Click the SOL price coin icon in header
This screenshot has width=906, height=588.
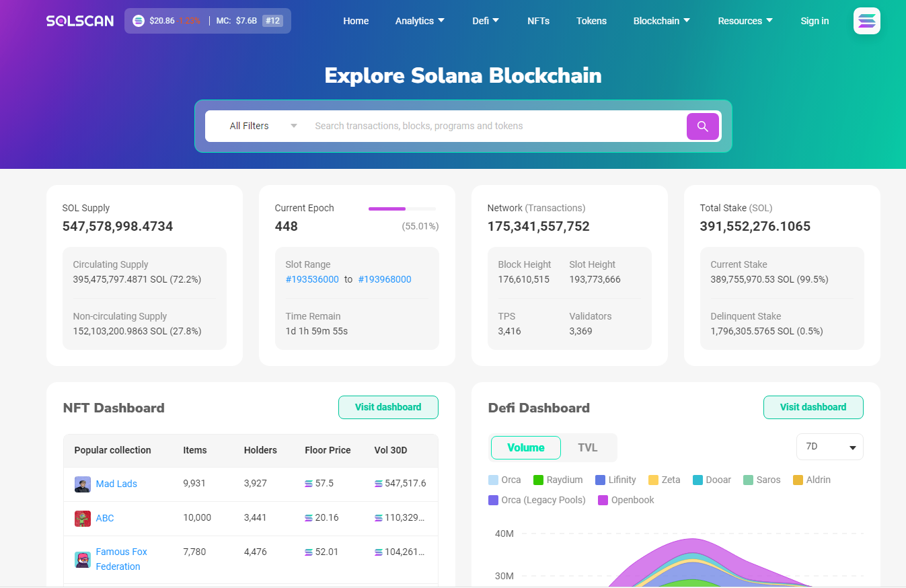coord(139,21)
